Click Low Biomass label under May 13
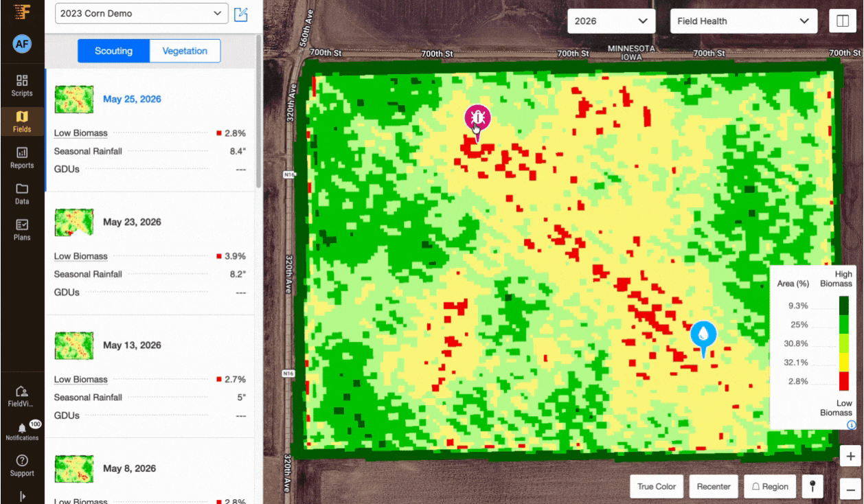Viewport: 864px width, 504px height. (81, 379)
